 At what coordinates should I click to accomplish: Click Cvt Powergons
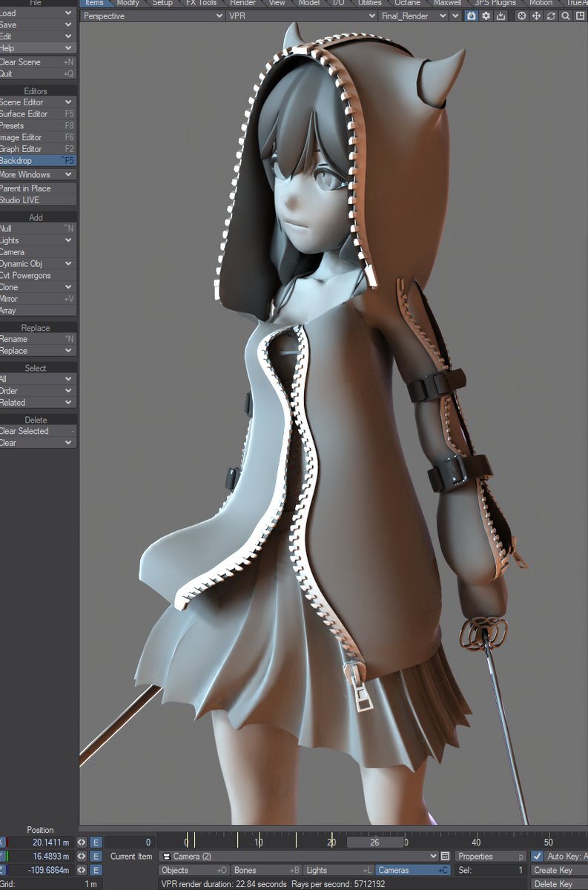[x=37, y=275]
